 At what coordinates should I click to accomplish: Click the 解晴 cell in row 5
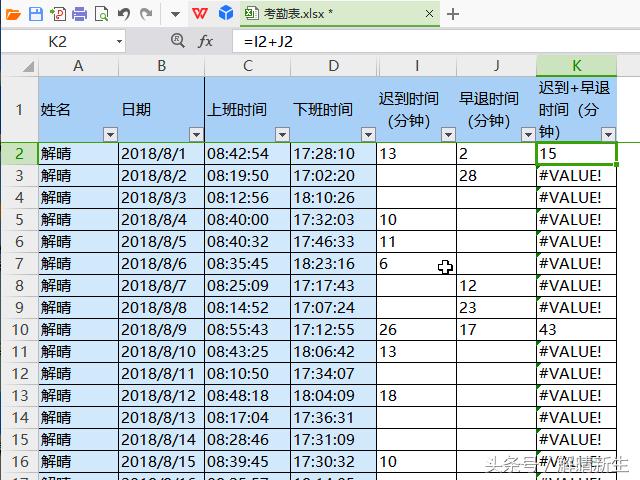(78, 220)
